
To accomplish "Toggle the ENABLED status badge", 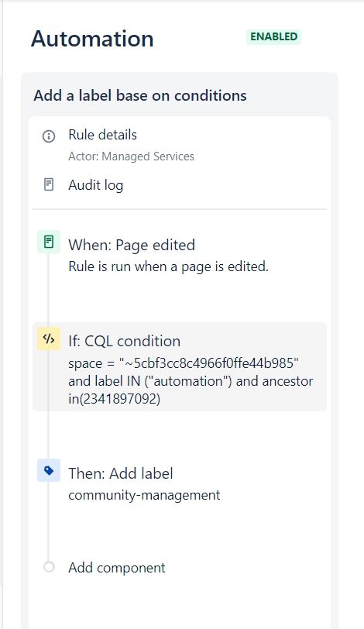I will 274,37.
